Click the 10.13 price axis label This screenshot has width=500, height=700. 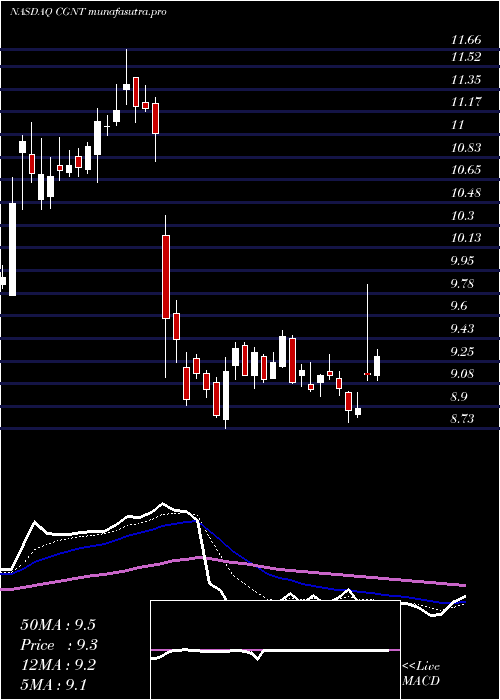[466, 238]
